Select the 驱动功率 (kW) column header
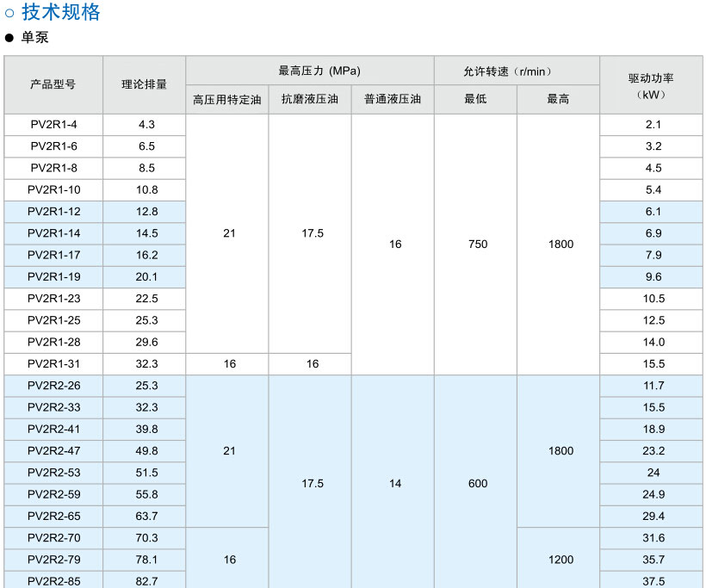This screenshot has height=588, width=706. (652, 85)
